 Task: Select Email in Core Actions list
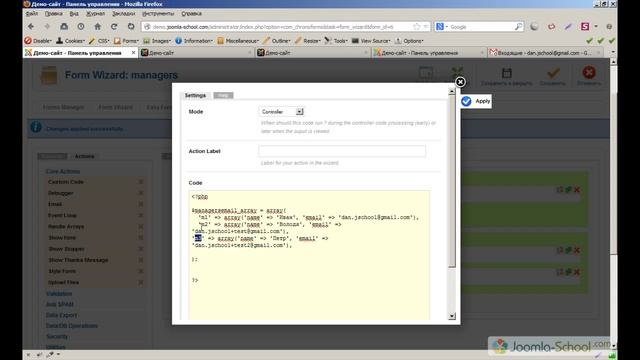(x=55, y=204)
